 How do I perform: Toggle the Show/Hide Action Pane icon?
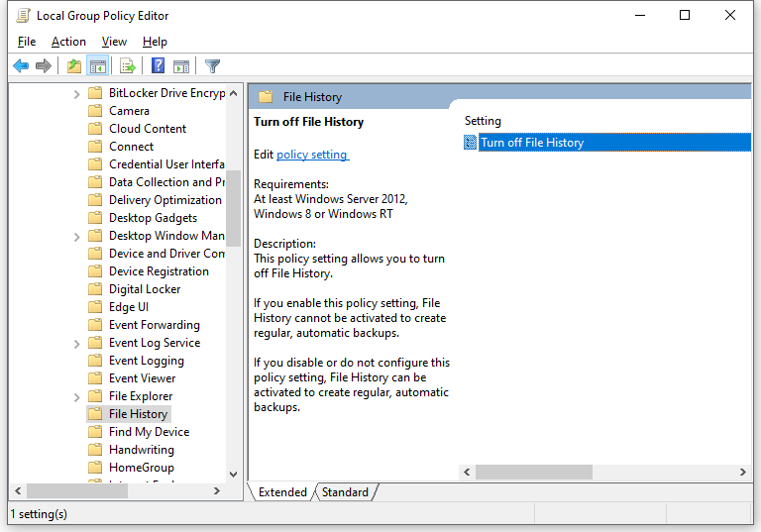pyautogui.click(x=181, y=66)
